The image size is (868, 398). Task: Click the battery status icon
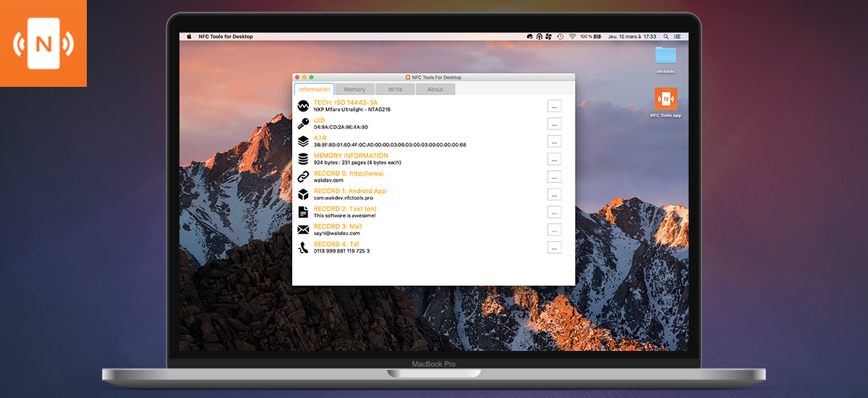point(597,36)
